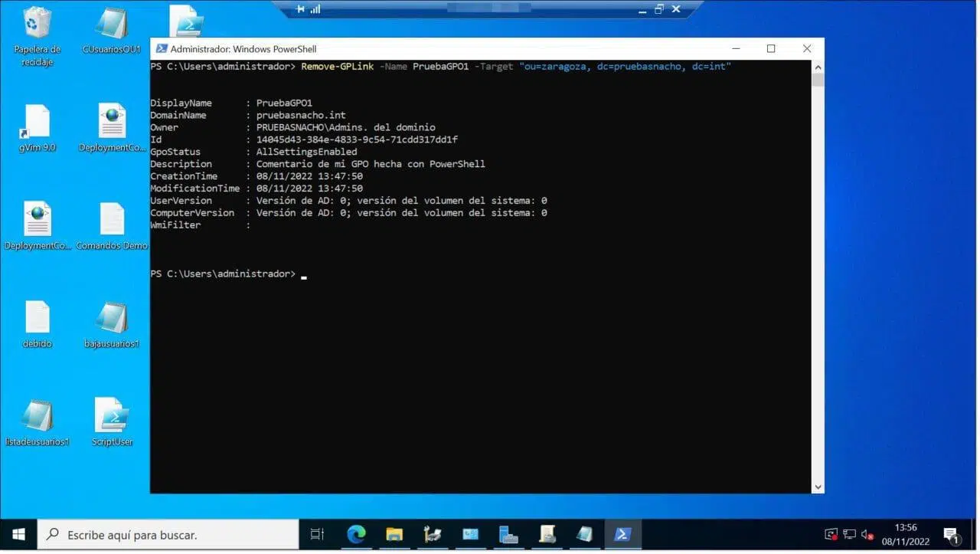980x554 pixels.
Task: Open Microsoft Edge from the taskbar
Action: tap(356, 534)
